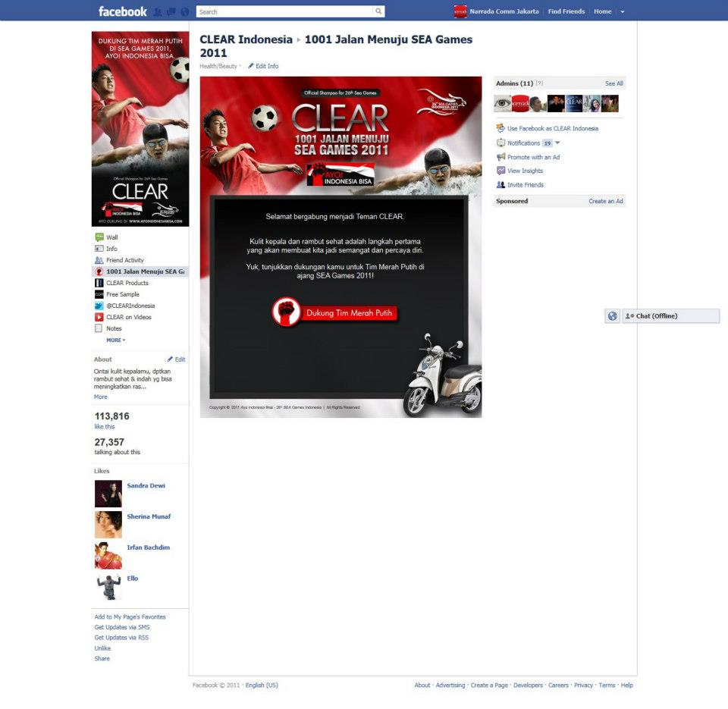
Task: Go to the Home link
Action: 603,11
